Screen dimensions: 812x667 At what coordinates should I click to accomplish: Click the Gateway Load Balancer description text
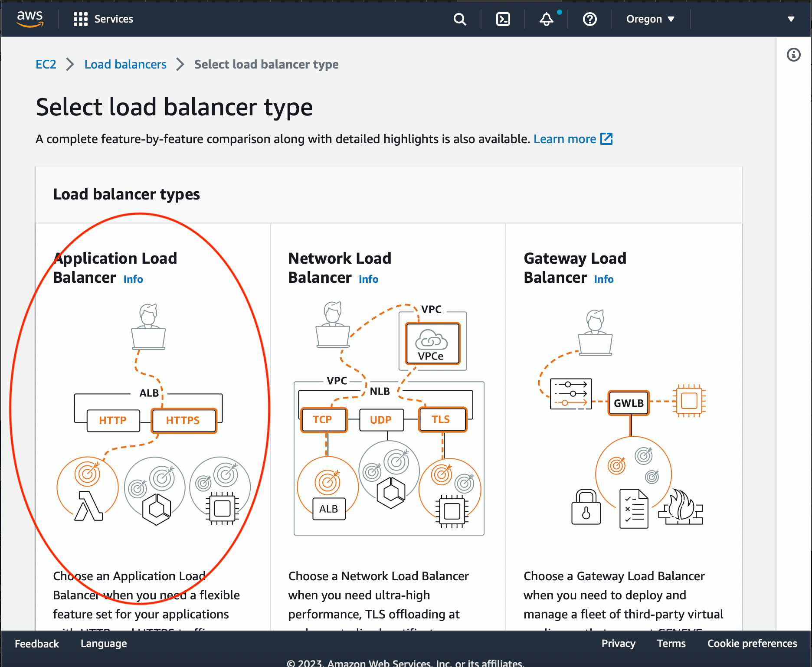point(623,599)
